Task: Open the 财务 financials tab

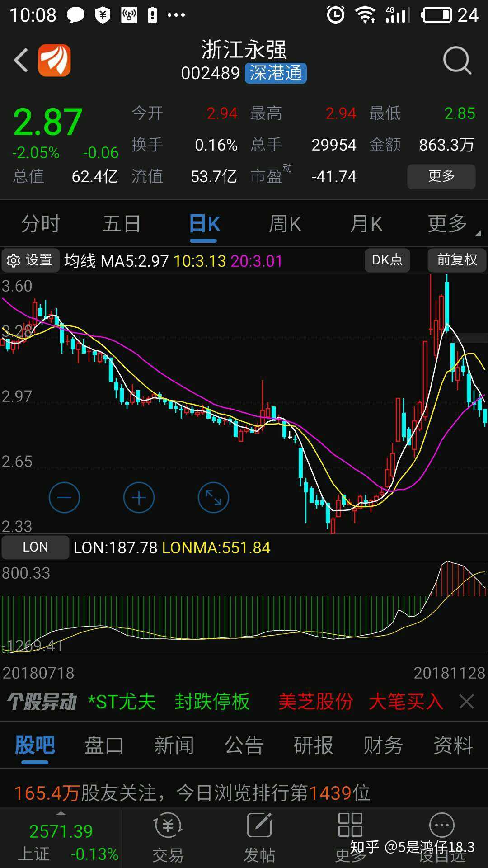Action: [x=383, y=745]
